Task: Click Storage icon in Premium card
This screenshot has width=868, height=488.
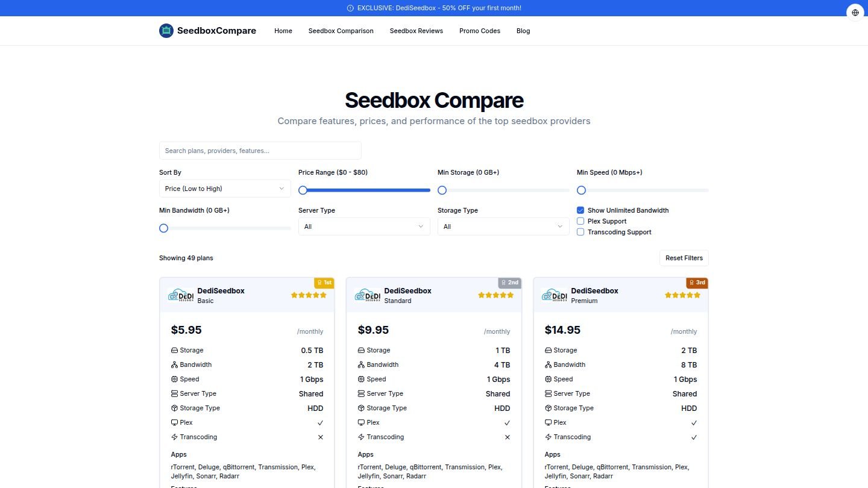Action: [548, 350]
